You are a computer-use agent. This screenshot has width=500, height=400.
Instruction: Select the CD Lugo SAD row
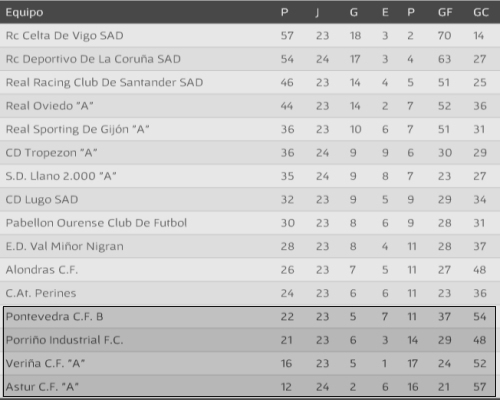(x=250, y=199)
